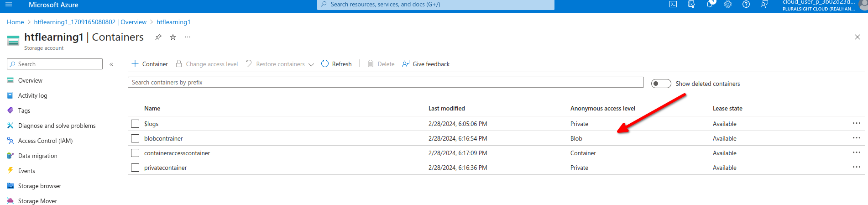The image size is (868, 205).
Task: Add a new Container
Action: pos(150,64)
